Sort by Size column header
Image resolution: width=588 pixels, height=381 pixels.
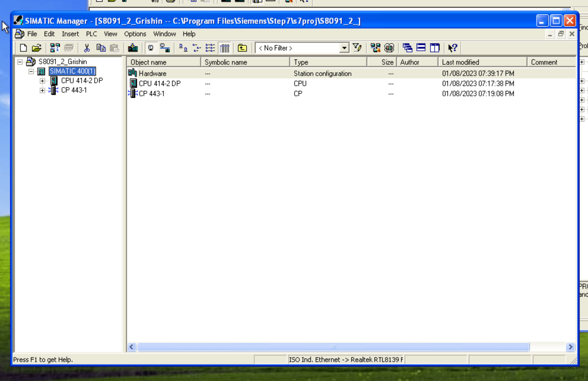[x=382, y=62]
